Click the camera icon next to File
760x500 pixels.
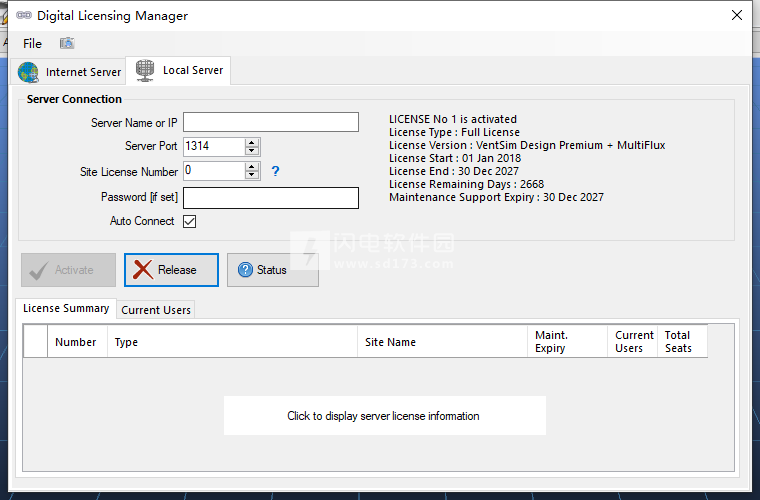tap(67, 43)
